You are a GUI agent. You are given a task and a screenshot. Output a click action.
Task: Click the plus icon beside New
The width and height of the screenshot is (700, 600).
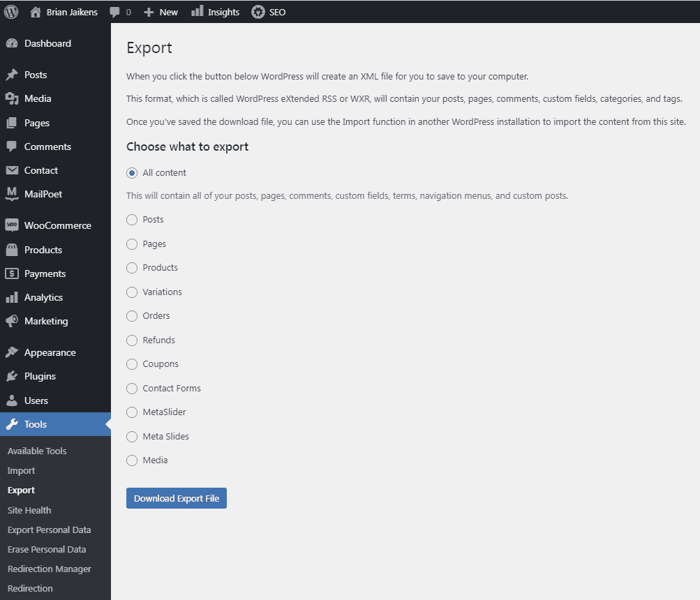[149, 13]
